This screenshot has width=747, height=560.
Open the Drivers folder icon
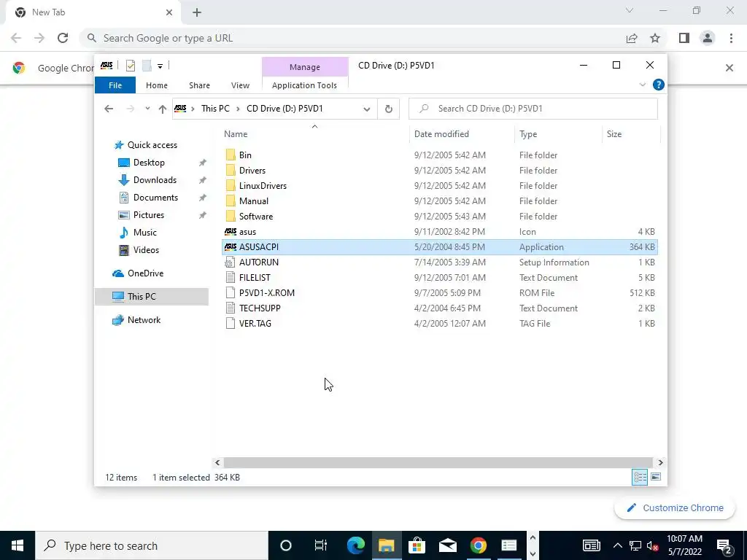tap(231, 170)
